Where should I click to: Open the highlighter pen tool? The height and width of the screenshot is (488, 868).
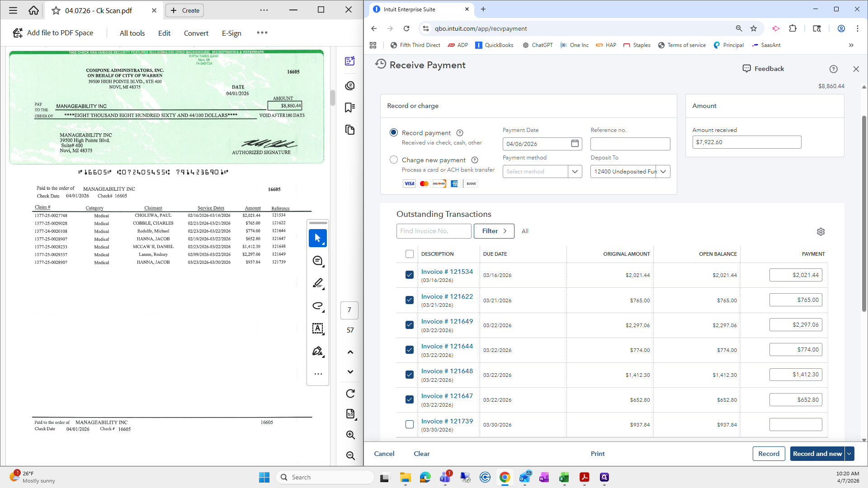click(x=318, y=283)
